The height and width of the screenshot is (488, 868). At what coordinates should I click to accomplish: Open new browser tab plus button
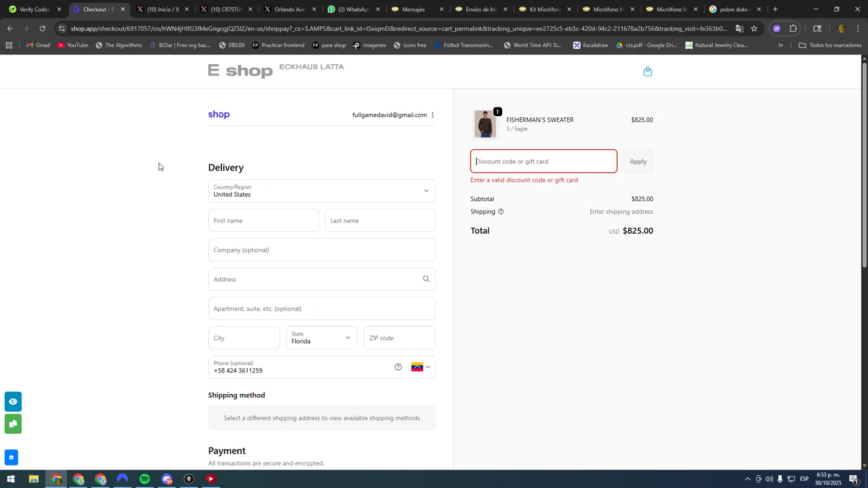tap(775, 9)
